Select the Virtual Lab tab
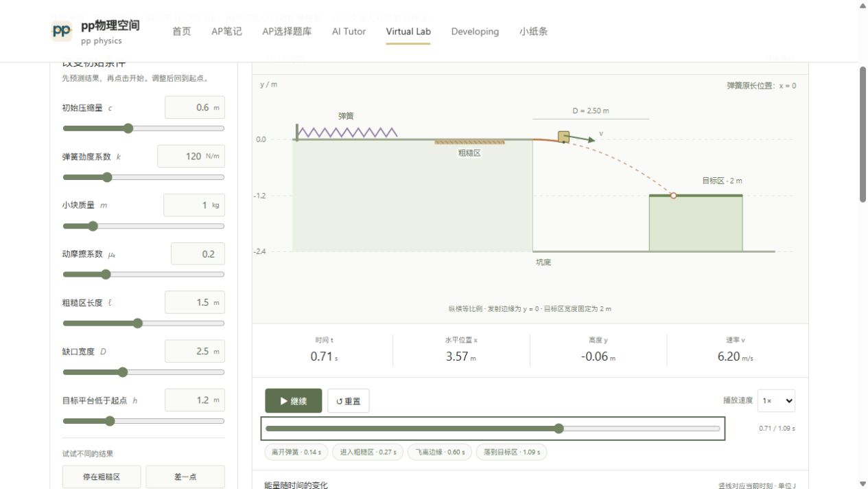 pyautogui.click(x=408, y=32)
